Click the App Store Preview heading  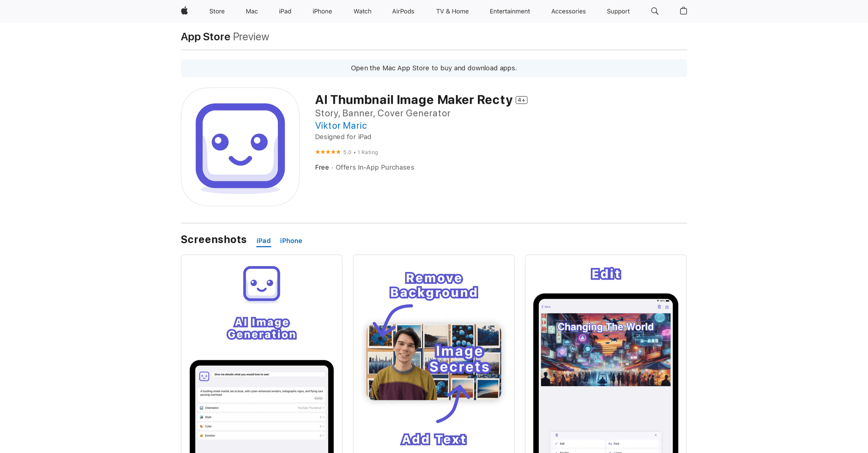point(225,37)
